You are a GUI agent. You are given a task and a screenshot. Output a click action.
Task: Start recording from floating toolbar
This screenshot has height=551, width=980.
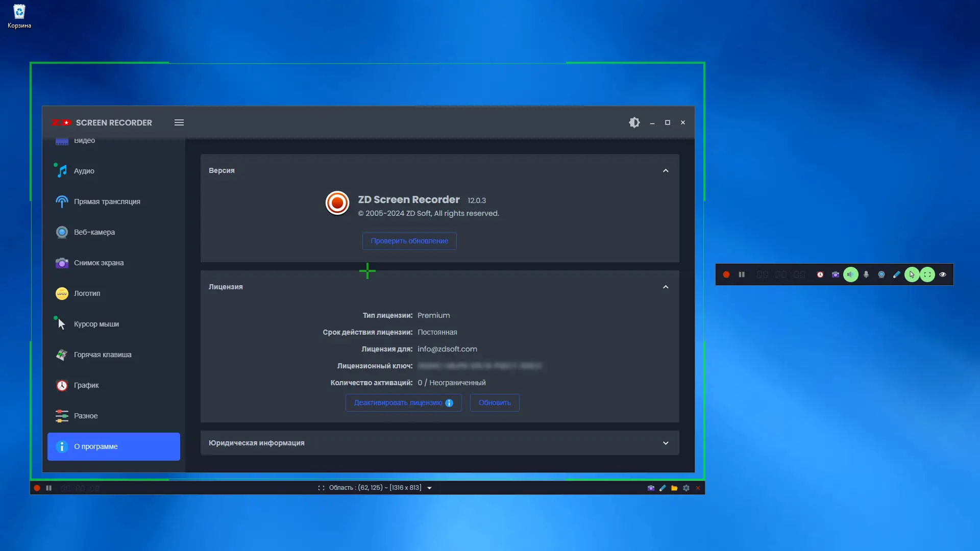tap(726, 274)
